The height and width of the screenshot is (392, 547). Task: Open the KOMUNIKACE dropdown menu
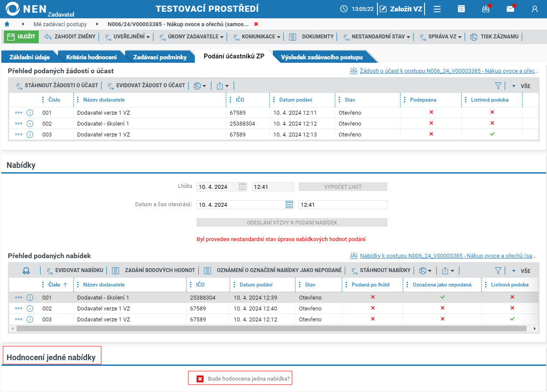[256, 37]
